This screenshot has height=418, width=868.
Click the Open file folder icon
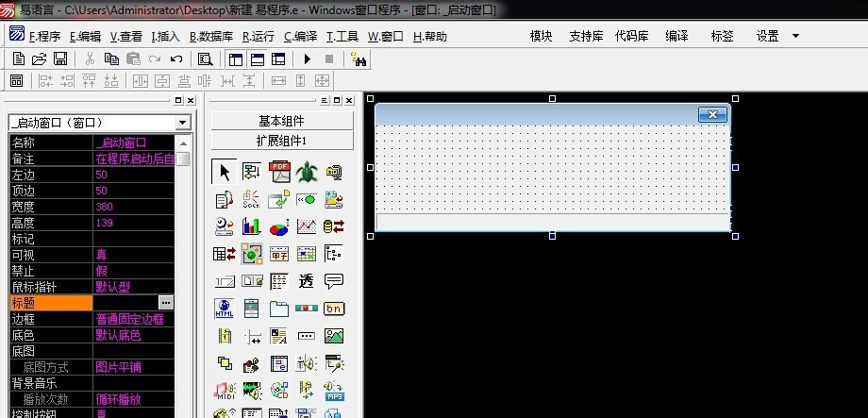click(x=39, y=59)
